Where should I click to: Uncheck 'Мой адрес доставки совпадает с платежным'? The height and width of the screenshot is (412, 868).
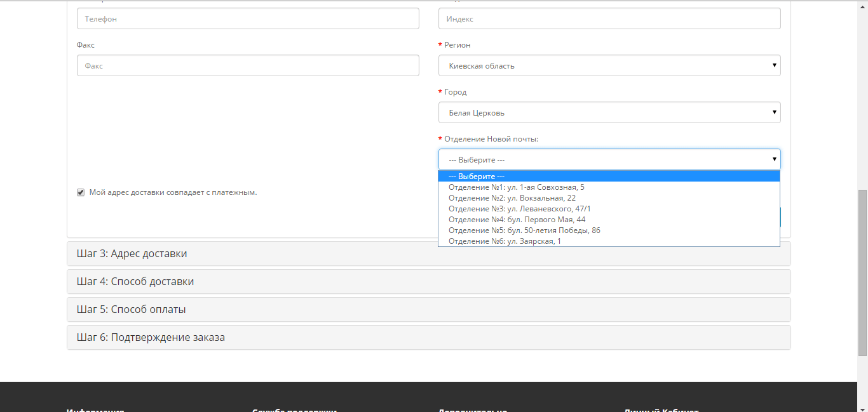[x=81, y=192]
